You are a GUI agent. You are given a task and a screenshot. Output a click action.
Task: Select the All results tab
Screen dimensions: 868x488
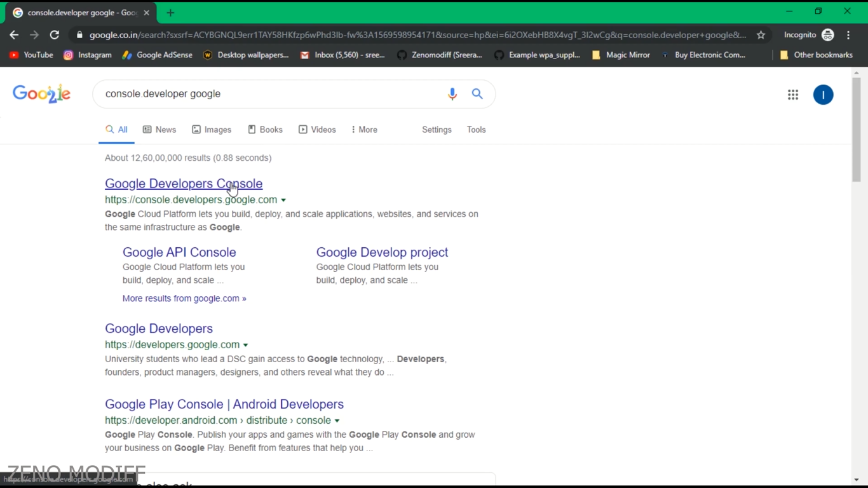pyautogui.click(x=116, y=130)
